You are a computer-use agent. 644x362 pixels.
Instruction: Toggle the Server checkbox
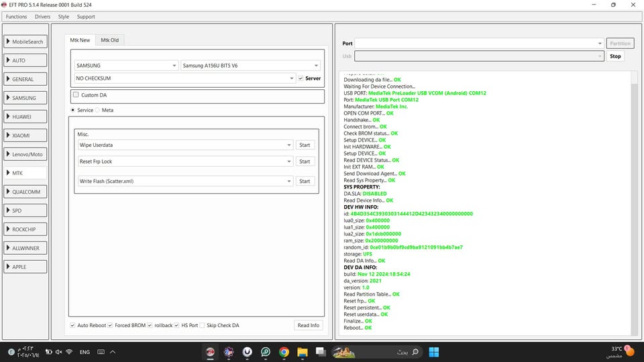301,78
